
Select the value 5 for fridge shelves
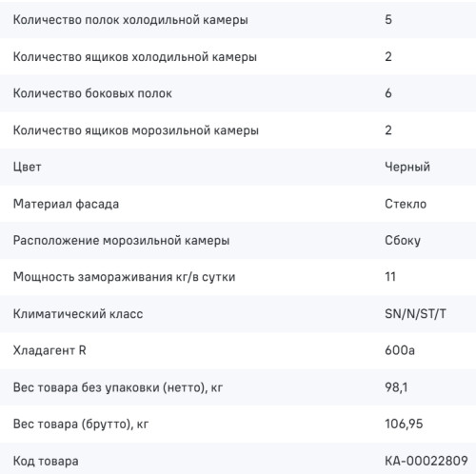pos(388,20)
